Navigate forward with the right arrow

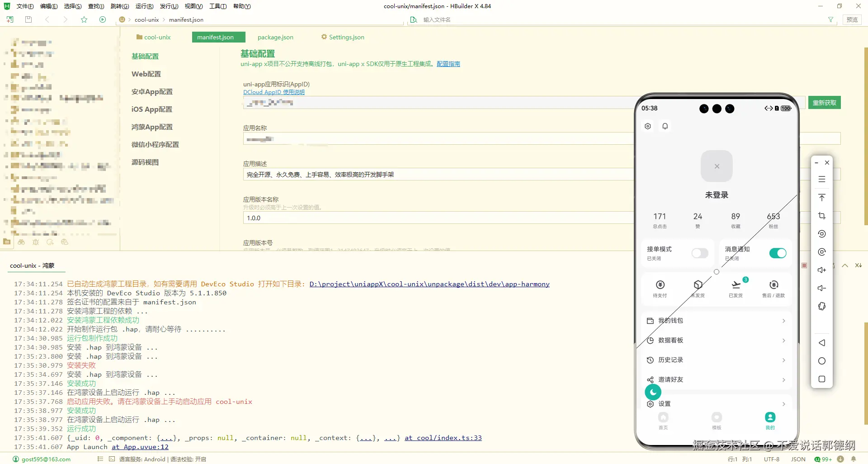click(66, 19)
